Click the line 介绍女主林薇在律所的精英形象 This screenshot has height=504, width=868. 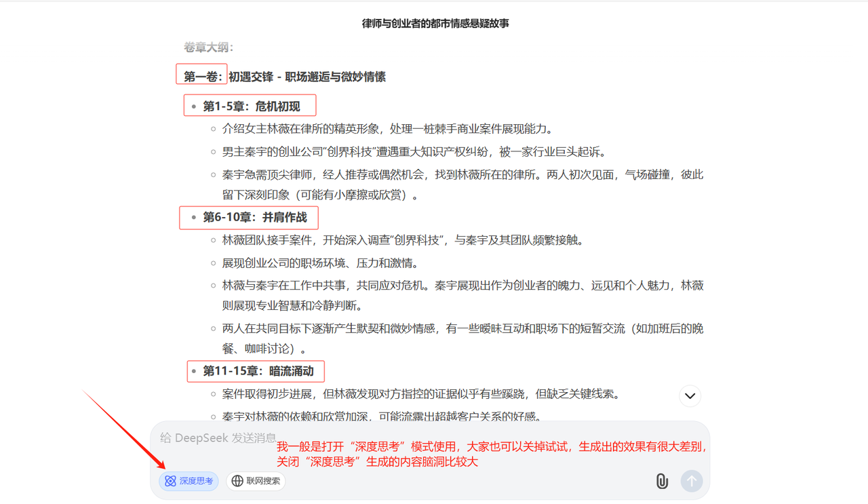(388, 129)
